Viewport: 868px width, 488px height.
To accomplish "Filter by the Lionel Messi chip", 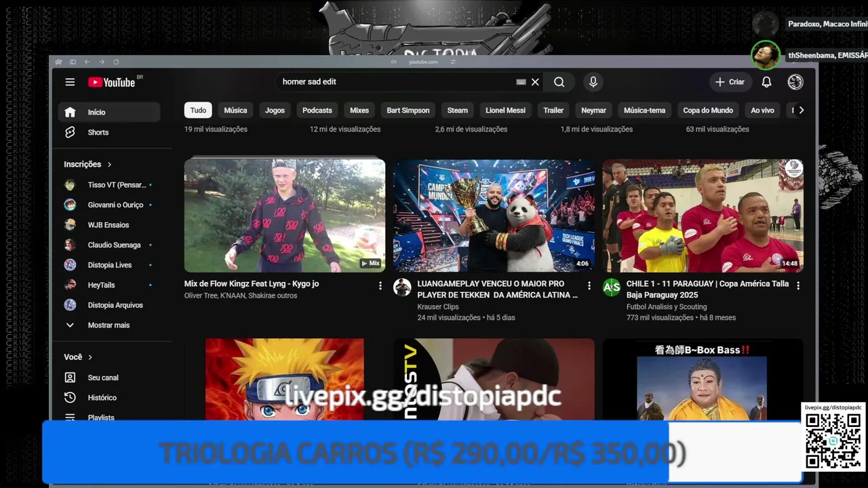I will [505, 110].
